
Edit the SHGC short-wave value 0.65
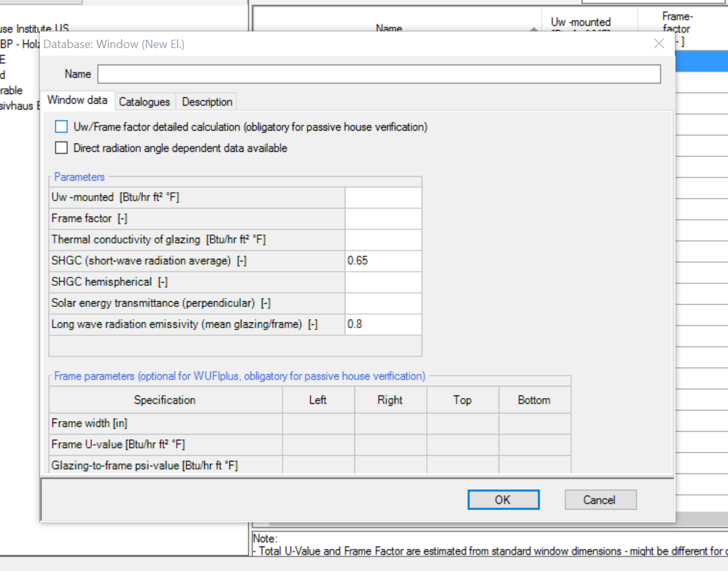click(383, 261)
